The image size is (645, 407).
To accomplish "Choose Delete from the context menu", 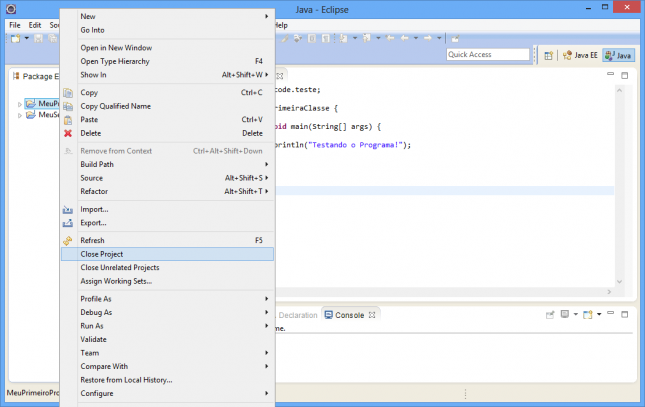I will 167,133.
